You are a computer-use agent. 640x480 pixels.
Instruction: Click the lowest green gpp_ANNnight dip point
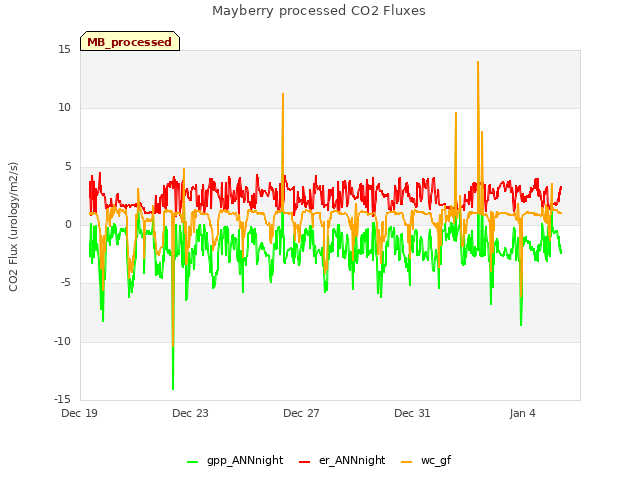173,389
